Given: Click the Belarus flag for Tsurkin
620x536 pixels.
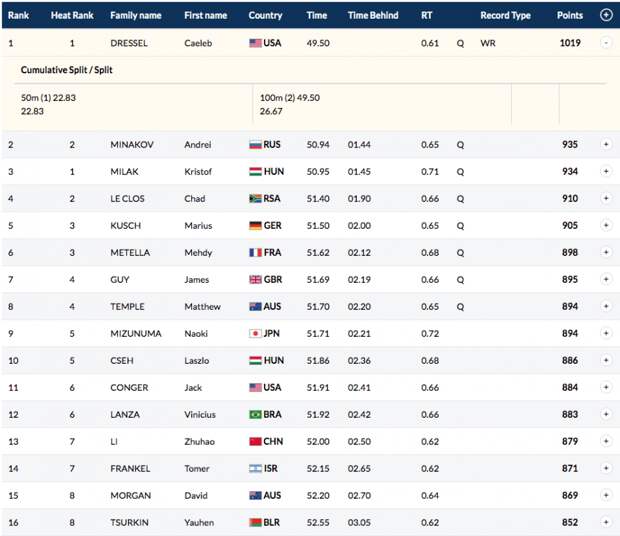Looking at the screenshot, I should [255, 523].
